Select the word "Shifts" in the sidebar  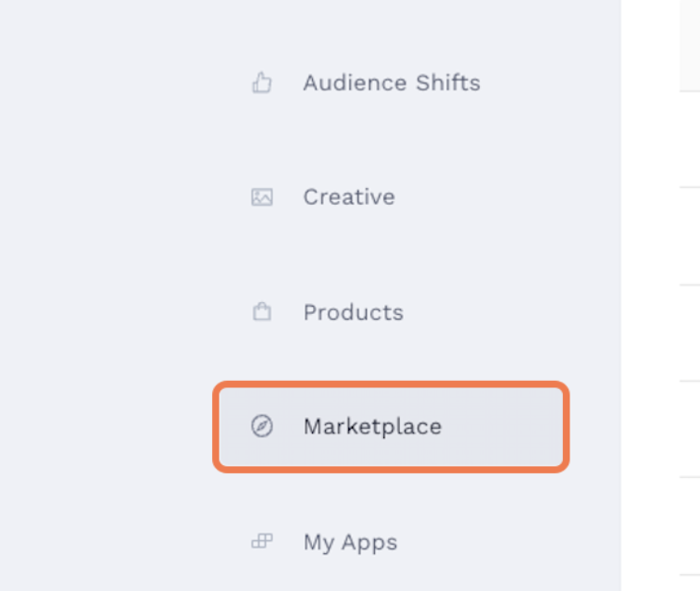447,83
